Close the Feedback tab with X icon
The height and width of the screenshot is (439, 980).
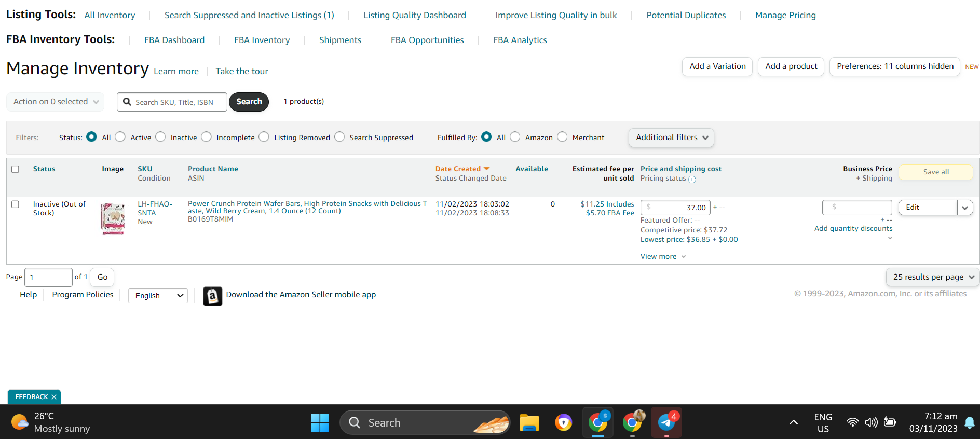point(54,397)
